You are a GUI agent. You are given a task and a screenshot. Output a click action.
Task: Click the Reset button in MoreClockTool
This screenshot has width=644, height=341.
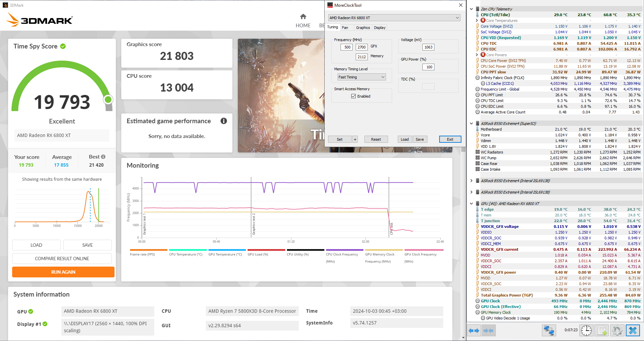point(376,139)
